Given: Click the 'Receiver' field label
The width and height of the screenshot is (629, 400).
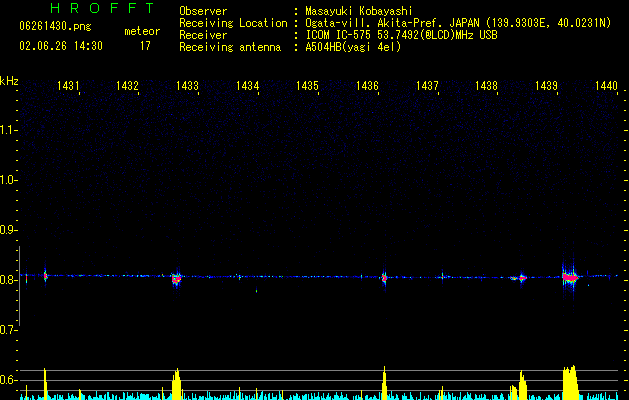Looking at the screenshot, I should [x=203, y=35].
